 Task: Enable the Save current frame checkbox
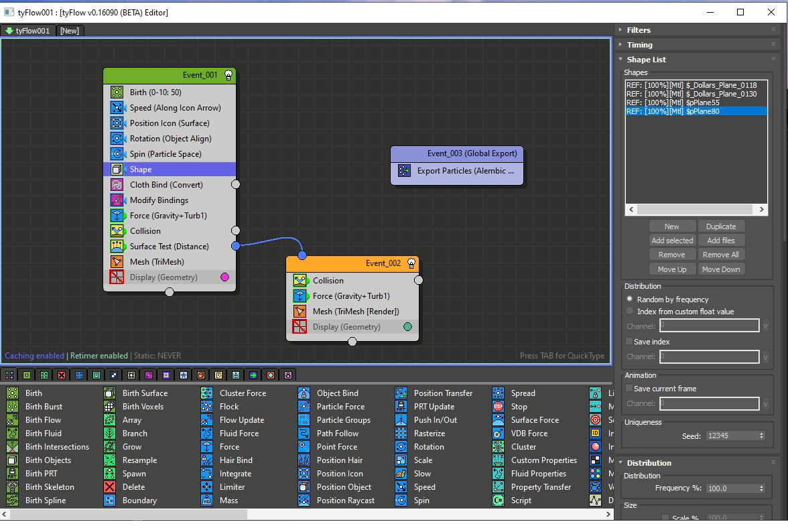(x=629, y=389)
